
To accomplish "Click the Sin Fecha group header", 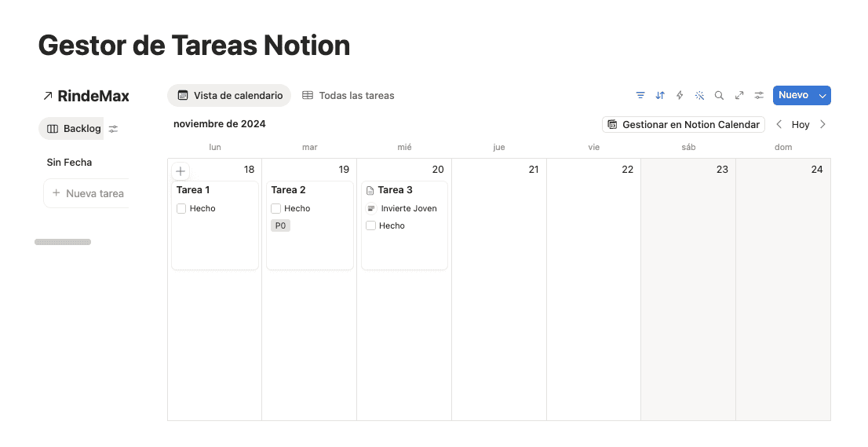I will [69, 163].
